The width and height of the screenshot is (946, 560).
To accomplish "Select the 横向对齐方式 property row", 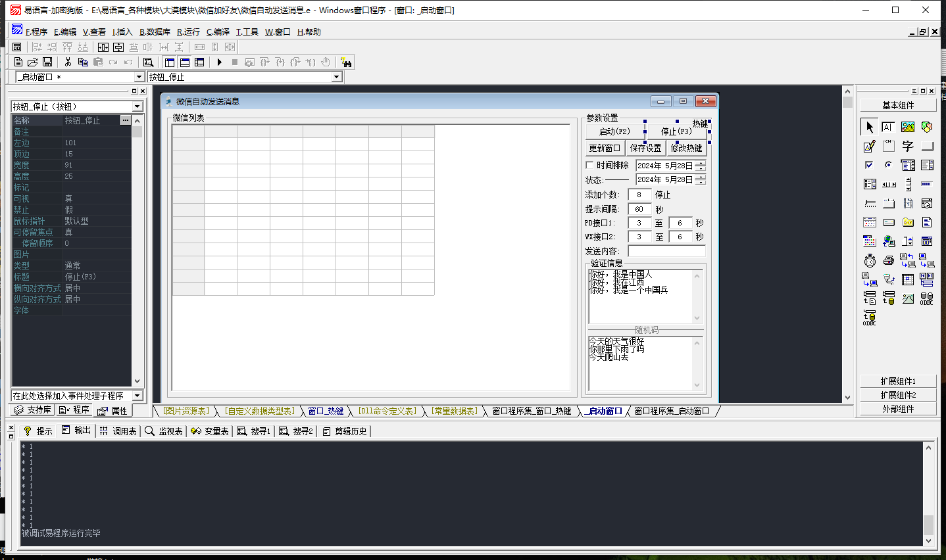I will [x=72, y=288].
